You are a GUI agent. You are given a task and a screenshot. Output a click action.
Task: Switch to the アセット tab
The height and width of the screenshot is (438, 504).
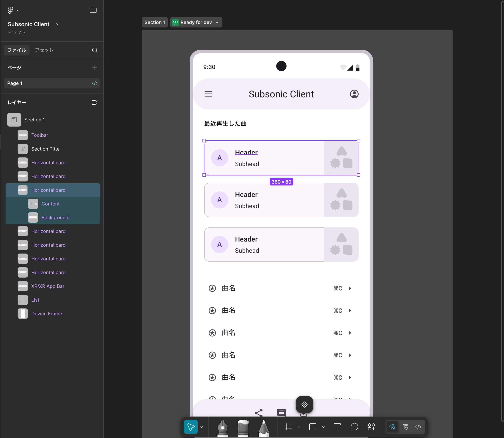click(44, 50)
